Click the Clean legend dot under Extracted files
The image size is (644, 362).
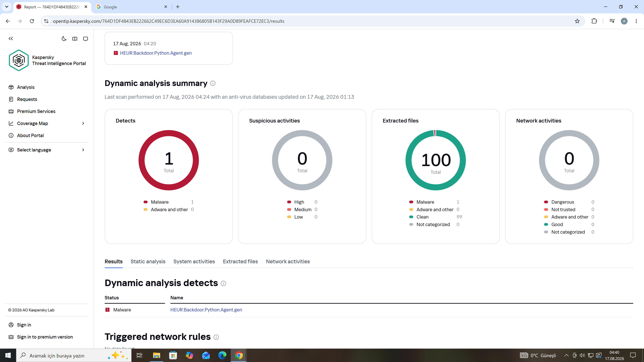point(411,217)
